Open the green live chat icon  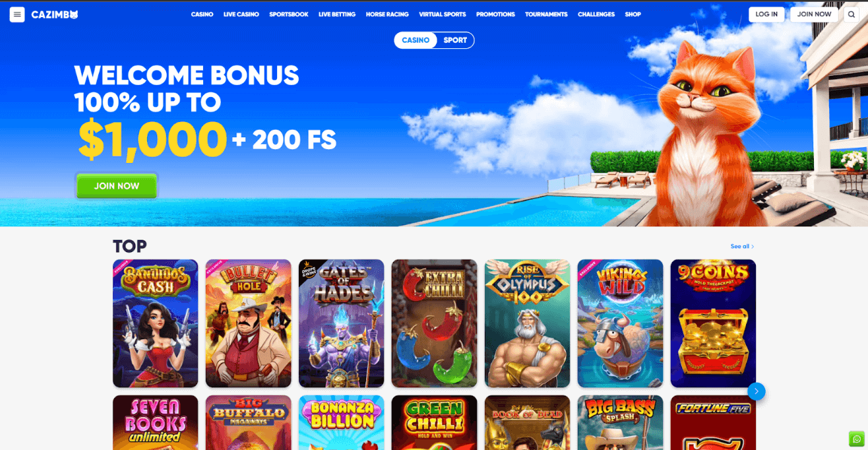[856, 439]
